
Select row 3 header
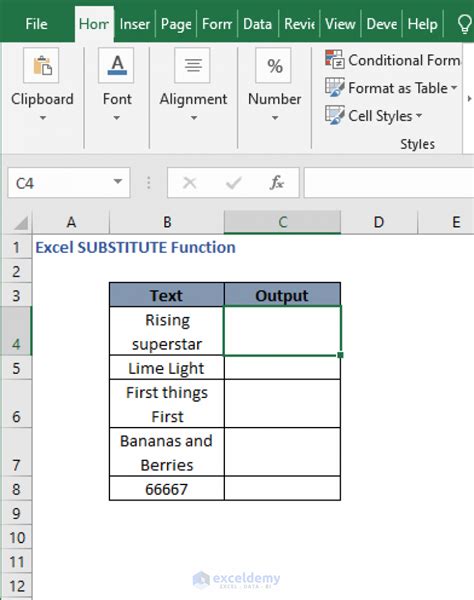point(16,295)
